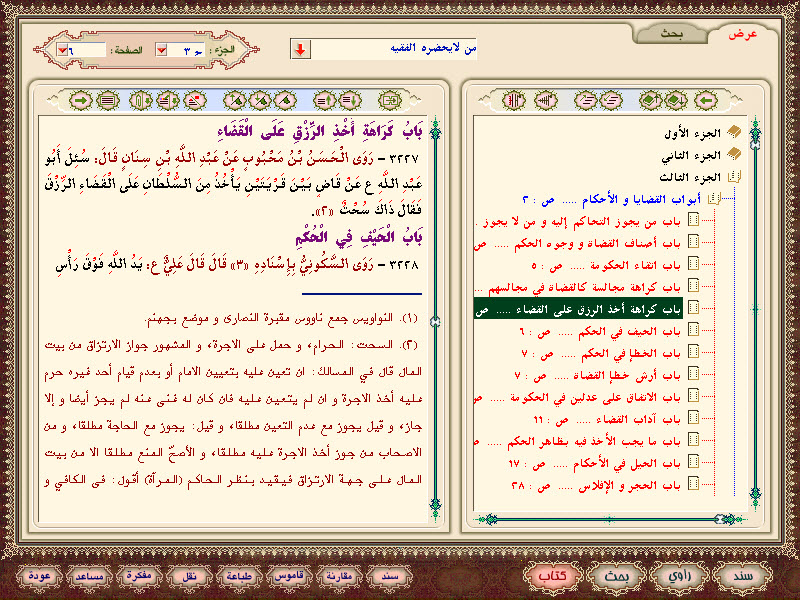Click the text-lines page view icon

click(107, 101)
